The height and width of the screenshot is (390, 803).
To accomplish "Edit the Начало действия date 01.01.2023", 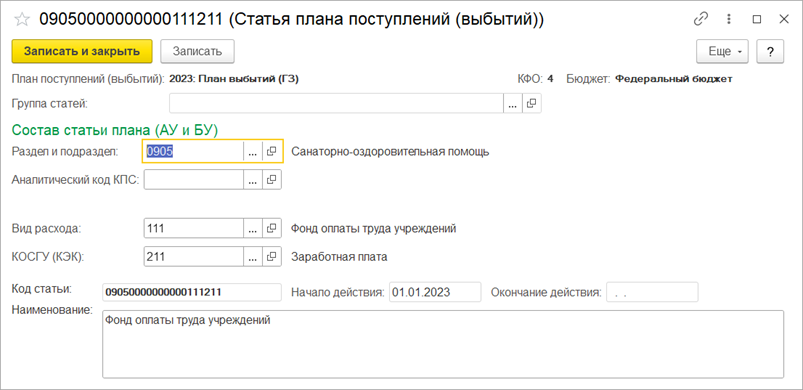I will [435, 292].
